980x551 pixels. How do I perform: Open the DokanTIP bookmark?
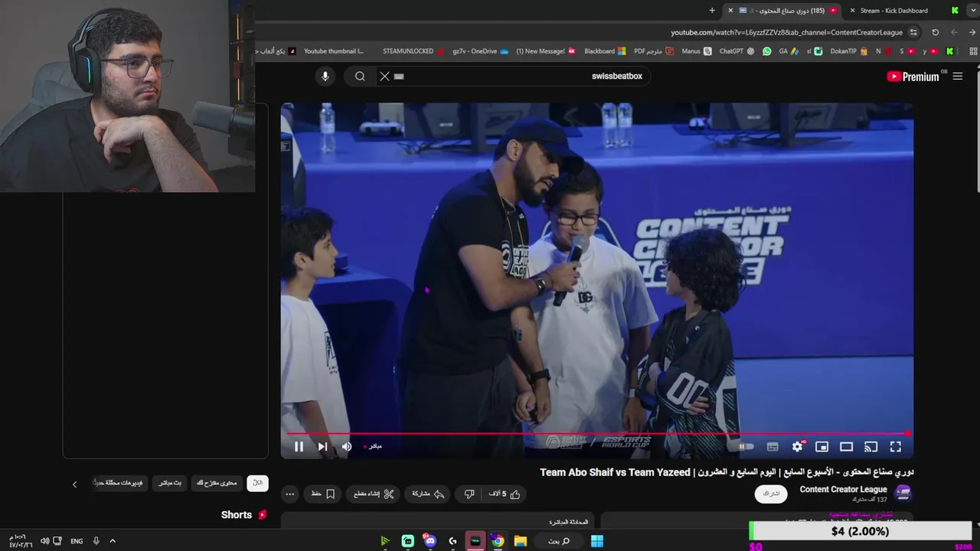pyautogui.click(x=849, y=51)
